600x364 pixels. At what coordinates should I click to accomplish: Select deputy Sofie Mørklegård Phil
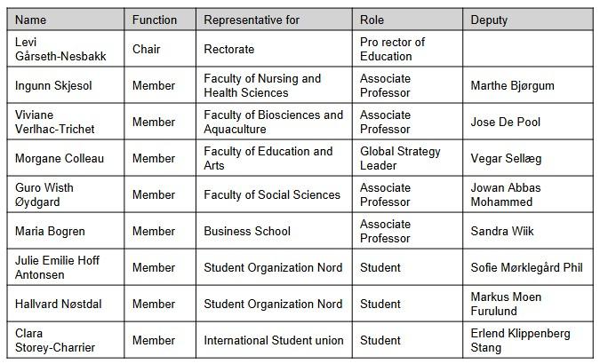point(526,267)
